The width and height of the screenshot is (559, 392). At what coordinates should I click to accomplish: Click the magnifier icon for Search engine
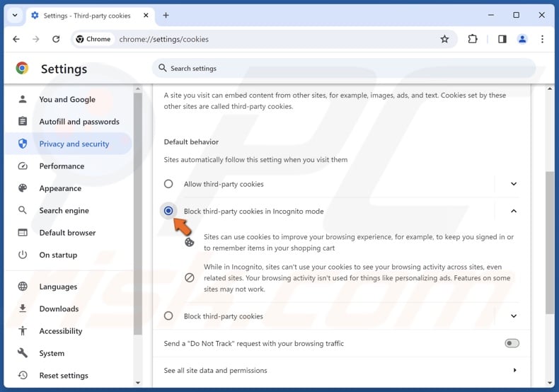click(x=23, y=210)
